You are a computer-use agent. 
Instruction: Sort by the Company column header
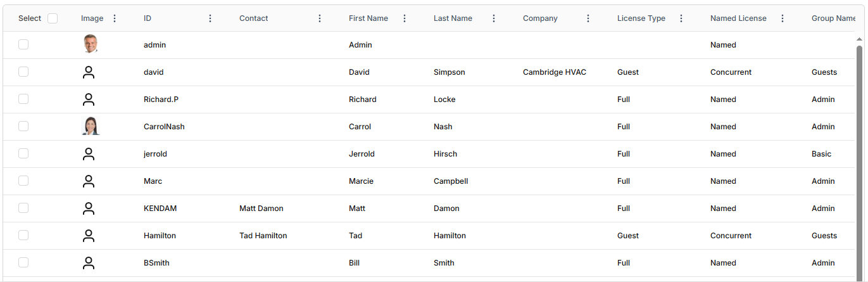tap(540, 18)
